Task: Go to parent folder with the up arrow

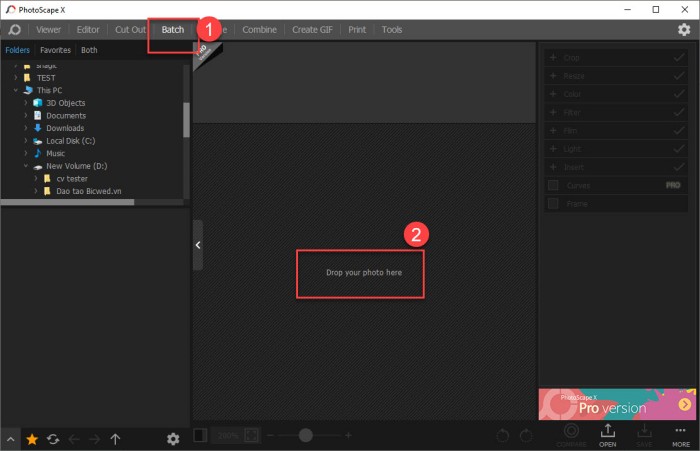Action: [115, 439]
